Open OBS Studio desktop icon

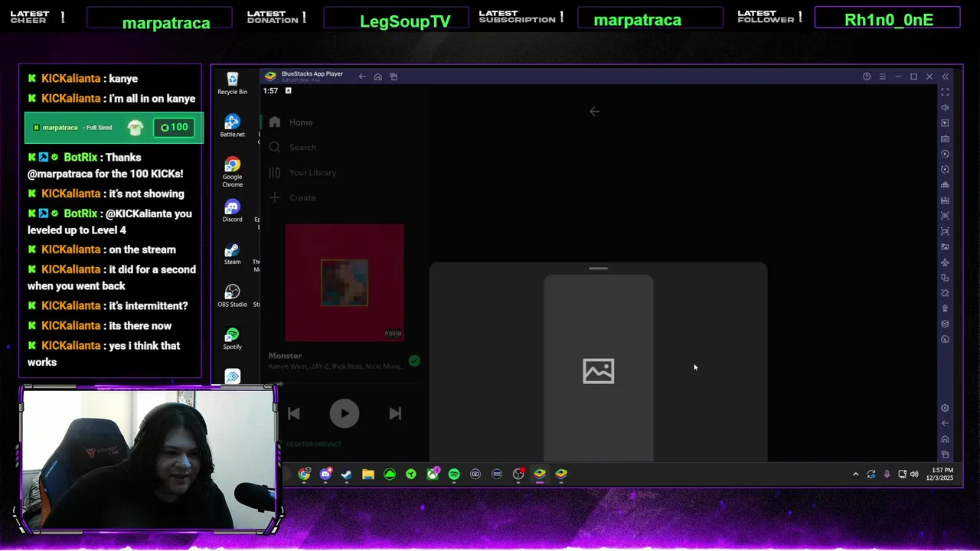tap(232, 296)
